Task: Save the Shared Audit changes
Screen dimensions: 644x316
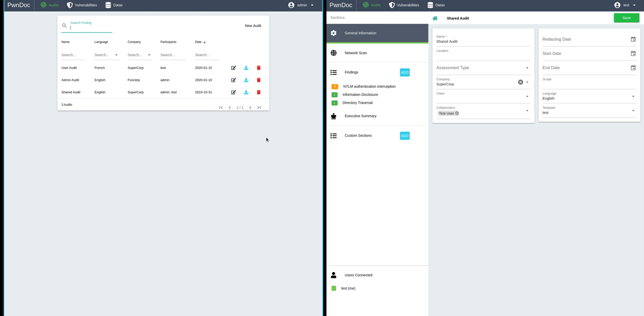Action: pyautogui.click(x=626, y=18)
